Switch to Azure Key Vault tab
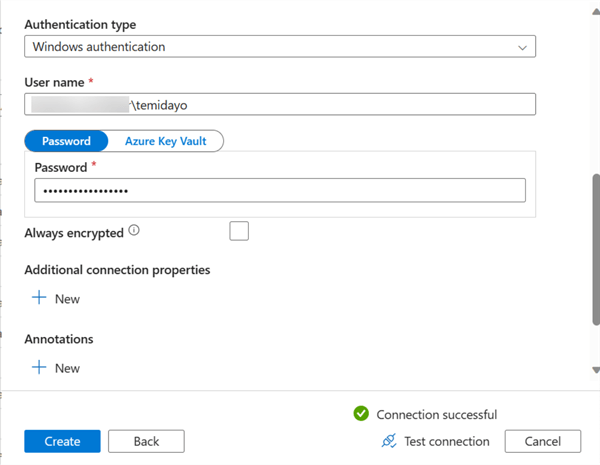600x465 pixels. [x=165, y=141]
